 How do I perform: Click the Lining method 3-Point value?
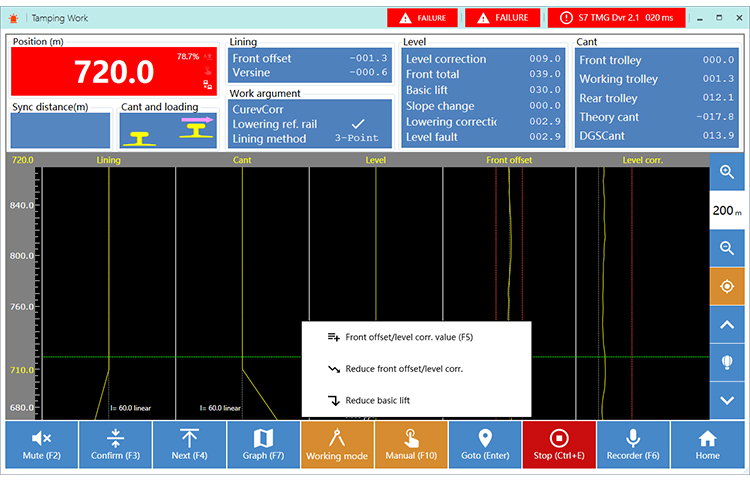356,138
